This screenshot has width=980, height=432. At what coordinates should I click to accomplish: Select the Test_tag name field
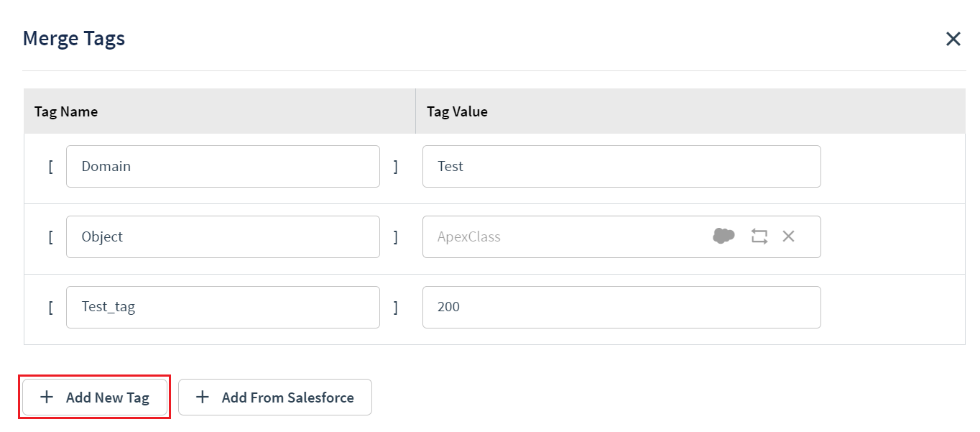[x=223, y=307]
